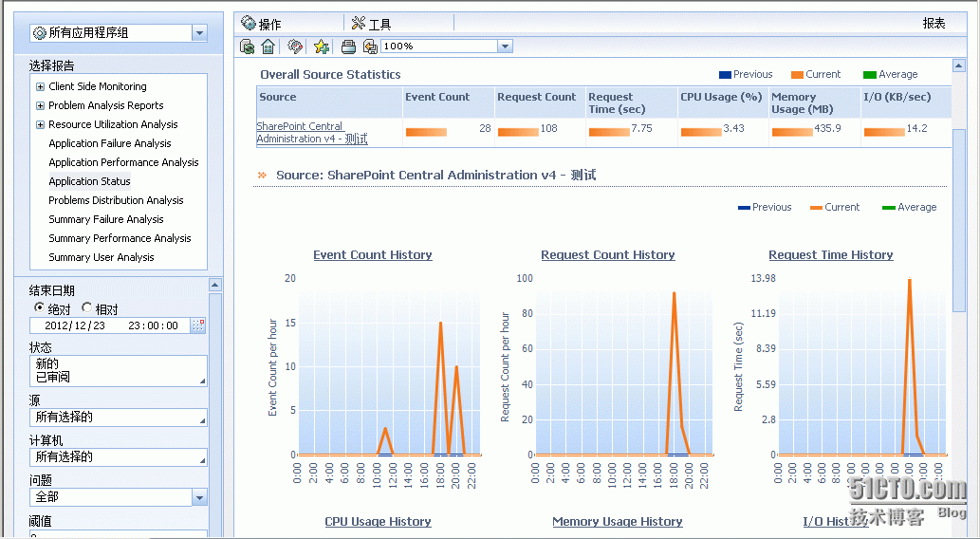This screenshot has width=980, height=539.
Task: Select Application Failure Analysis report
Action: [x=109, y=144]
